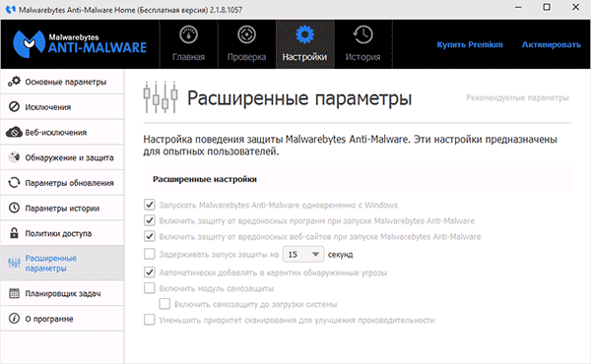Click the calendar icon beside Планировщик задач
Screen dimensions: 591x364
pos(14,293)
